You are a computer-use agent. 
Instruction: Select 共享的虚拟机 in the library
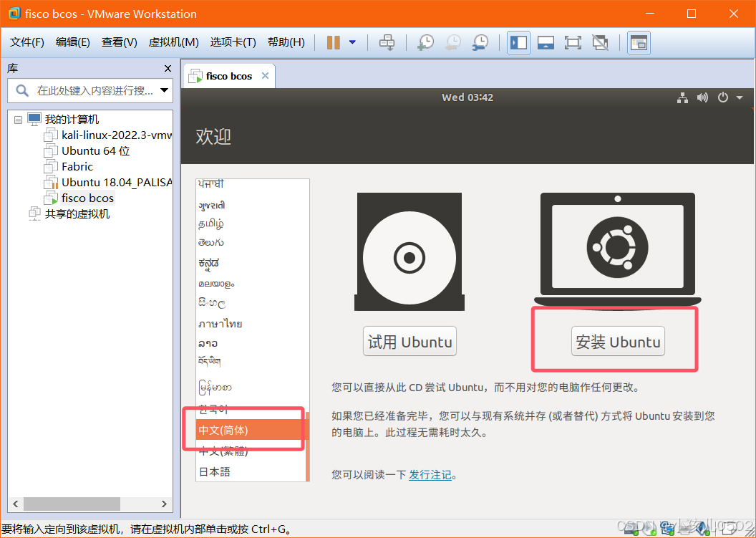(x=77, y=213)
